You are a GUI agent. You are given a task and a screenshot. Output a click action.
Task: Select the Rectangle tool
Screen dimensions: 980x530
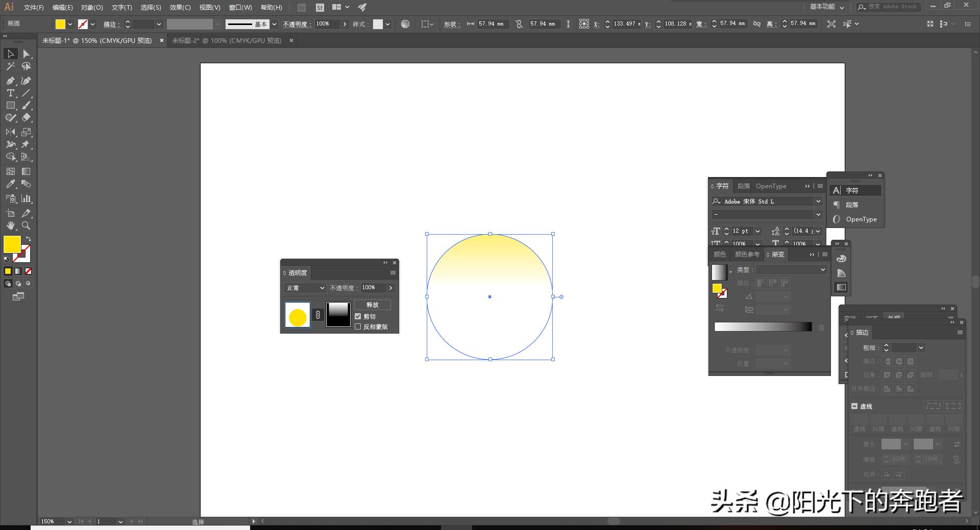click(10, 106)
